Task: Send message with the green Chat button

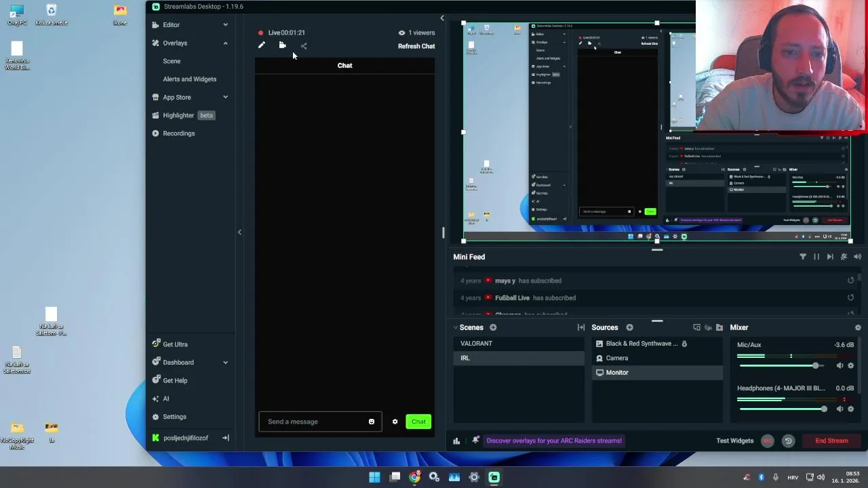Action: coord(418,422)
